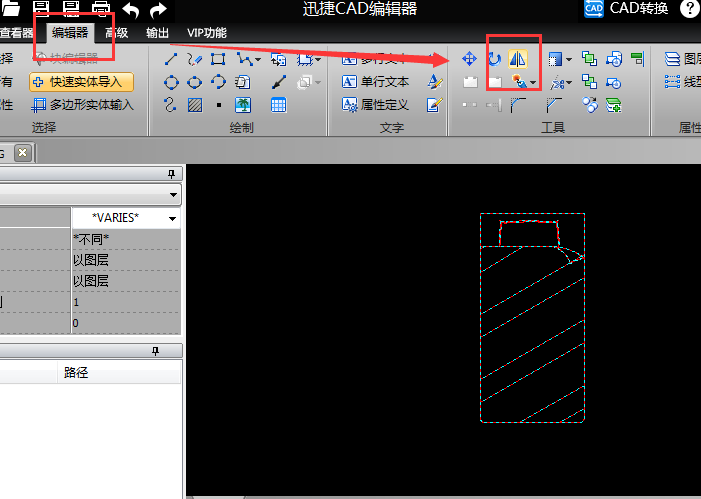Click the 单行文本 button
This screenshot has width=701, height=499.
click(376, 82)
